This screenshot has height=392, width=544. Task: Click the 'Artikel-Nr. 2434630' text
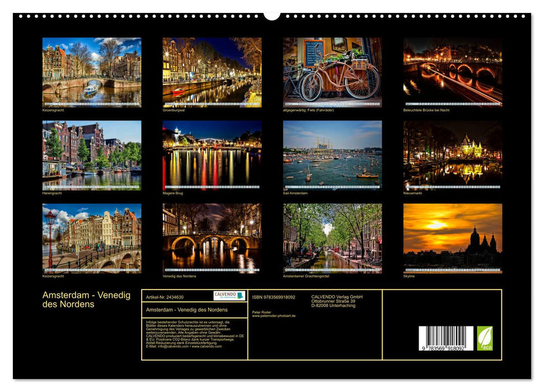tap(165, 297)
